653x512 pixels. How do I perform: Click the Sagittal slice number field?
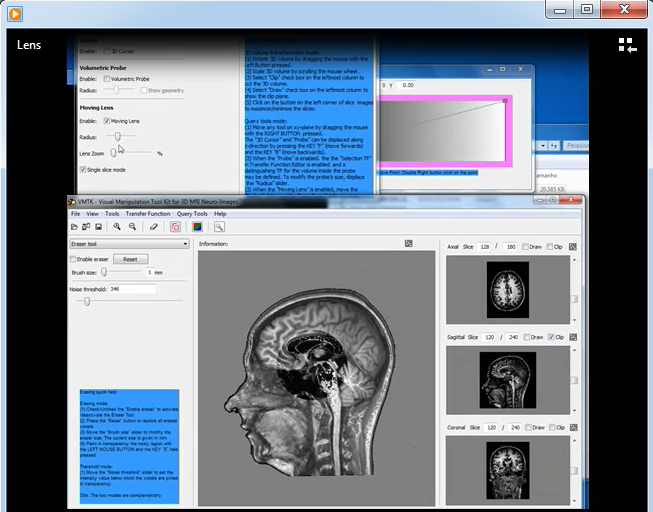pos(489,337)
